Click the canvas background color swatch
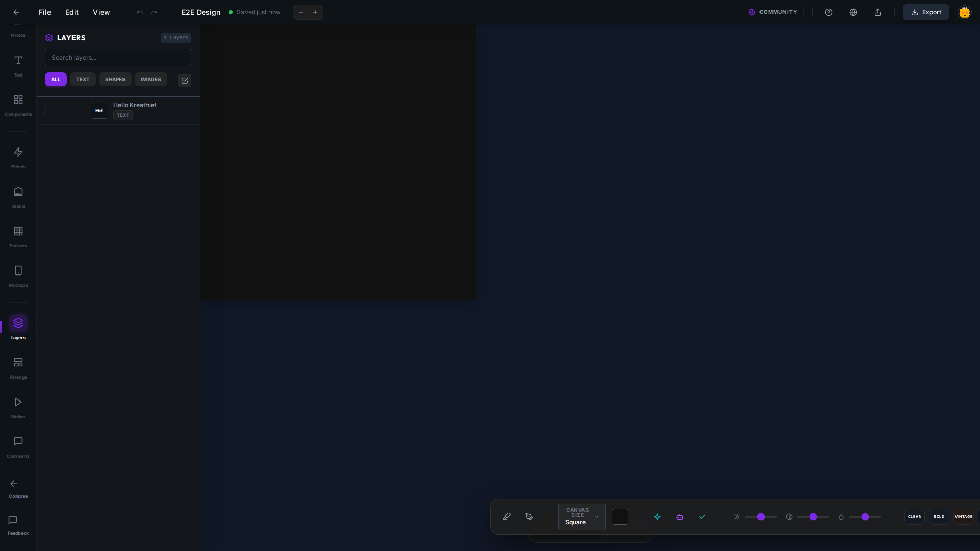Image resolution: width=980 pixels, height=551 pixels. coord(620,517)
